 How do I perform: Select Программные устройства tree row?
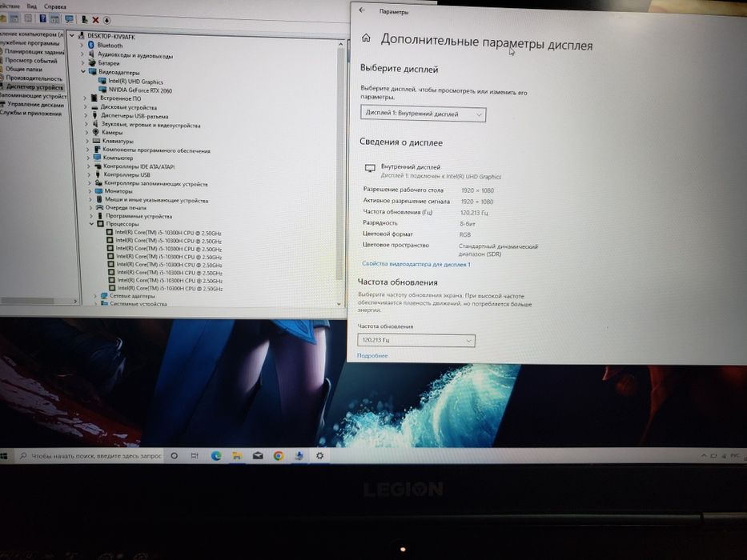[x=139, y=216]
